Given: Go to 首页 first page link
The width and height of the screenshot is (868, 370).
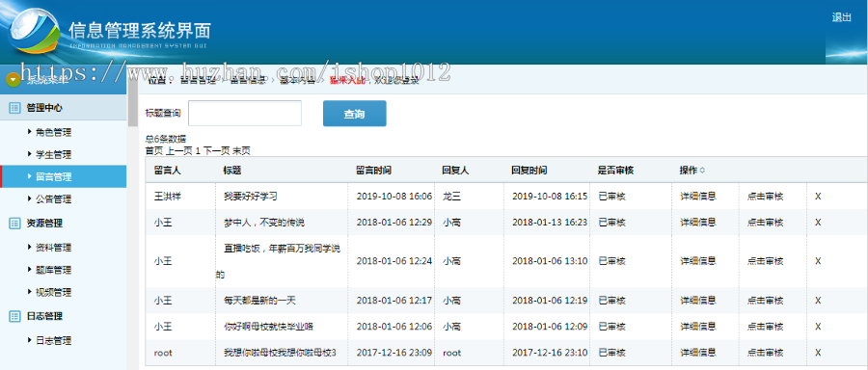Looking at the screenshot, I should (154, 150).
